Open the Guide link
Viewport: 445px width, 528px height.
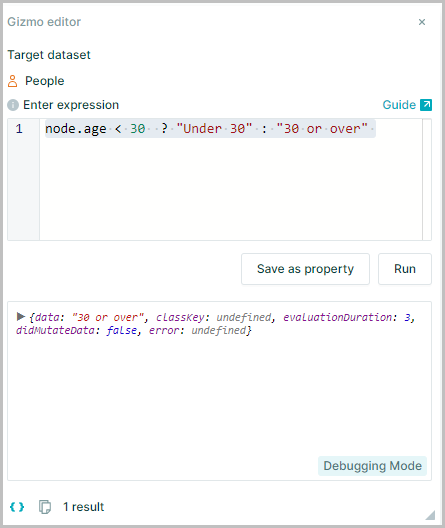[x=399, y=105]
